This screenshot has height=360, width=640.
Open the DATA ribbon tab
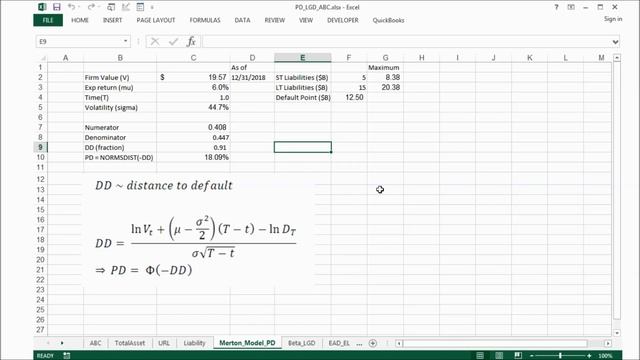tap(242, 20)
